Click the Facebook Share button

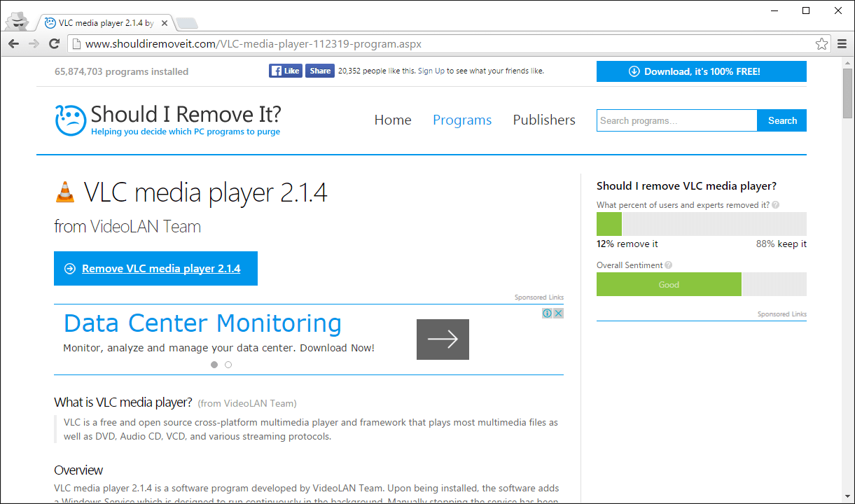point(320,71)
